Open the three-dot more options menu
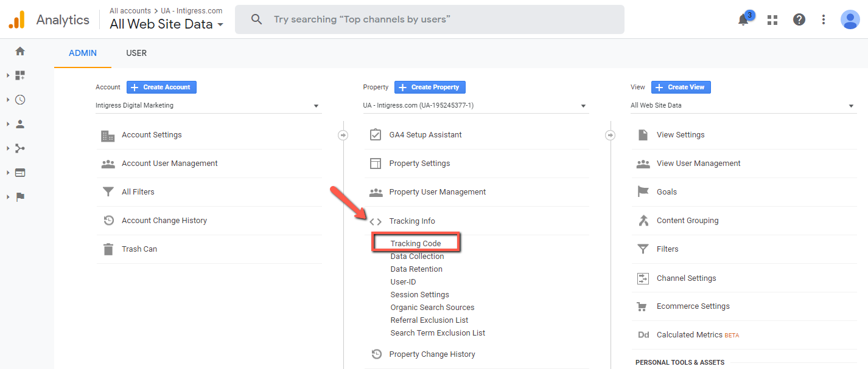The image size is (868, 369). click(x=824, y=19)
